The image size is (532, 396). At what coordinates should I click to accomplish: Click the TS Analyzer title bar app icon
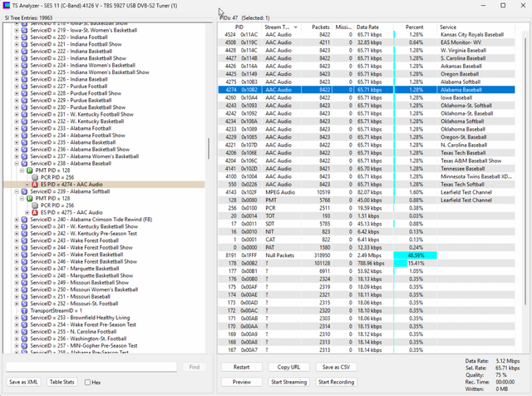pos(6,6)
